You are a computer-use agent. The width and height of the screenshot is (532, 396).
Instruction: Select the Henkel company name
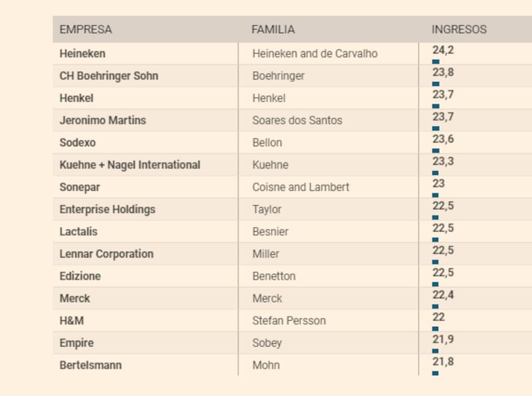tap(76, 98)
